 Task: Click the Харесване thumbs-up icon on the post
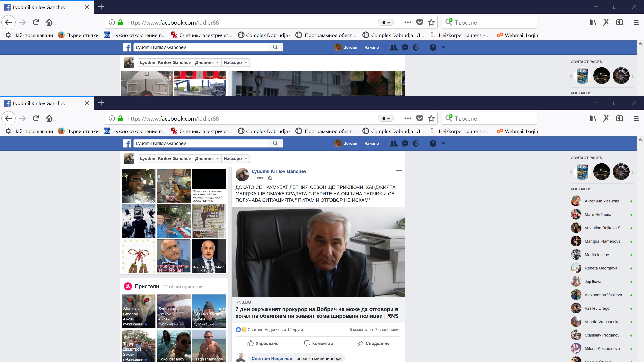click(251, 343)
